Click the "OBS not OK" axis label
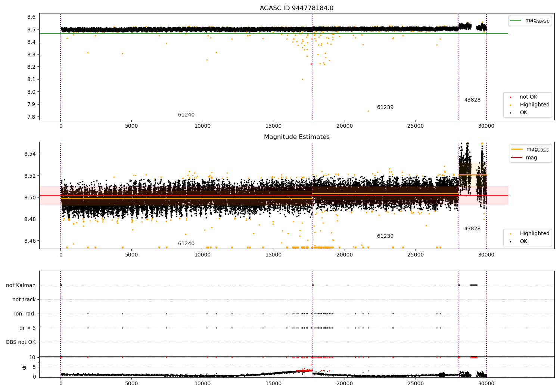The height and width of the screenshot is (392, 560). [21, 342]
